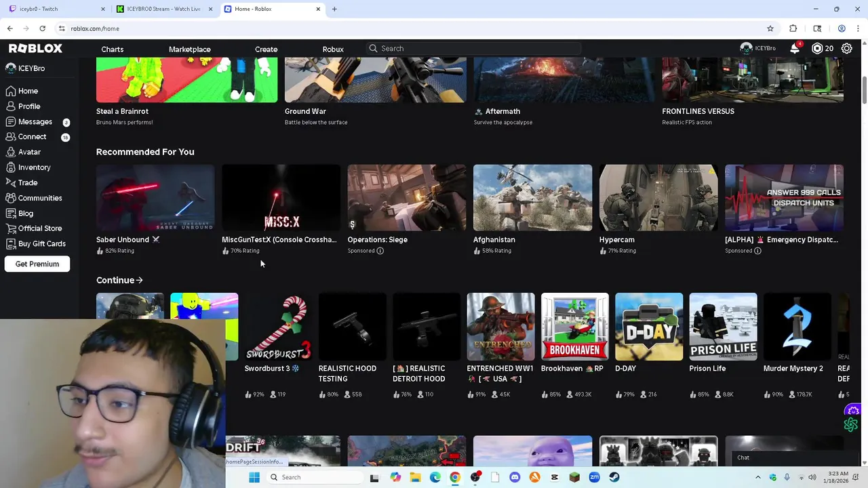Open Create in Roblox navbar
The width and height of the screenshot is (868, 488).
click(x=266, y=49)
